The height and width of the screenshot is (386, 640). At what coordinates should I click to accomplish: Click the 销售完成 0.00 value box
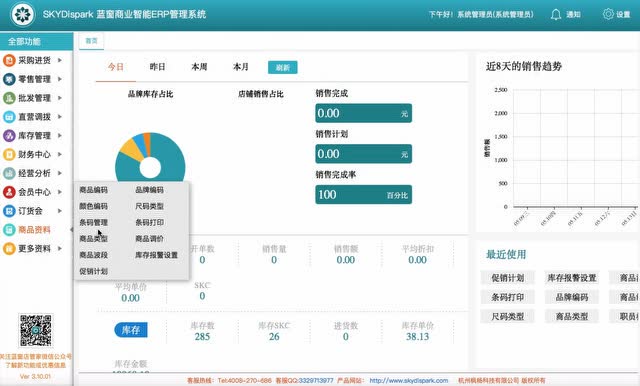point(363,113)
